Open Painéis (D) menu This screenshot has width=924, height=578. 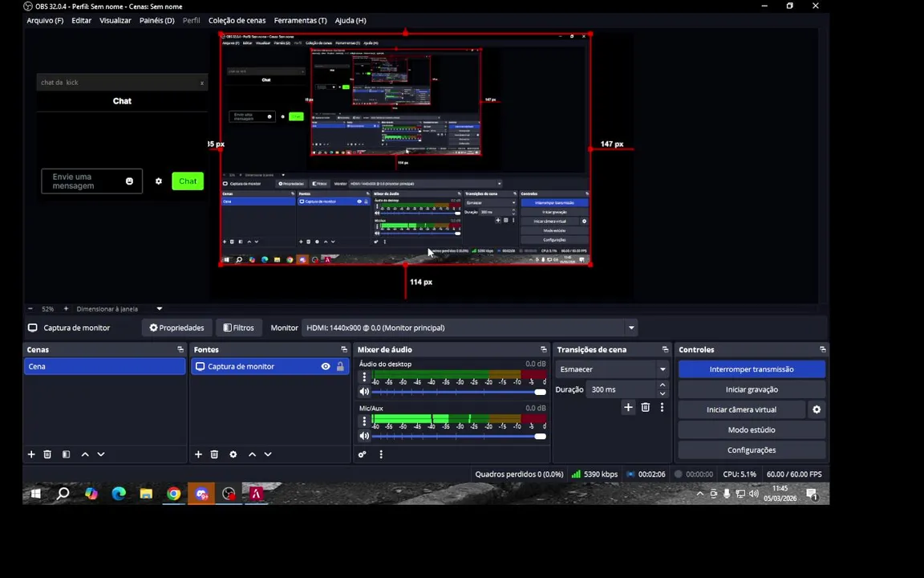coord(156,20)
